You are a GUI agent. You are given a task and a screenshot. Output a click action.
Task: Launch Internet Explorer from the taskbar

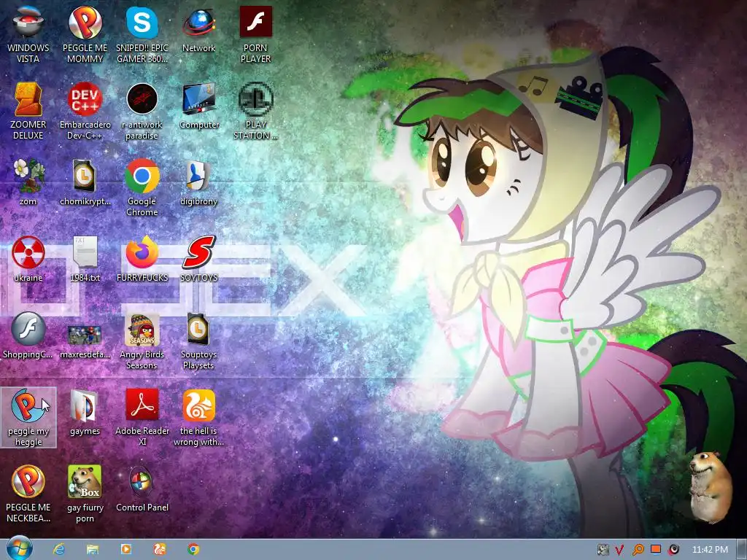tap(59, 549)
